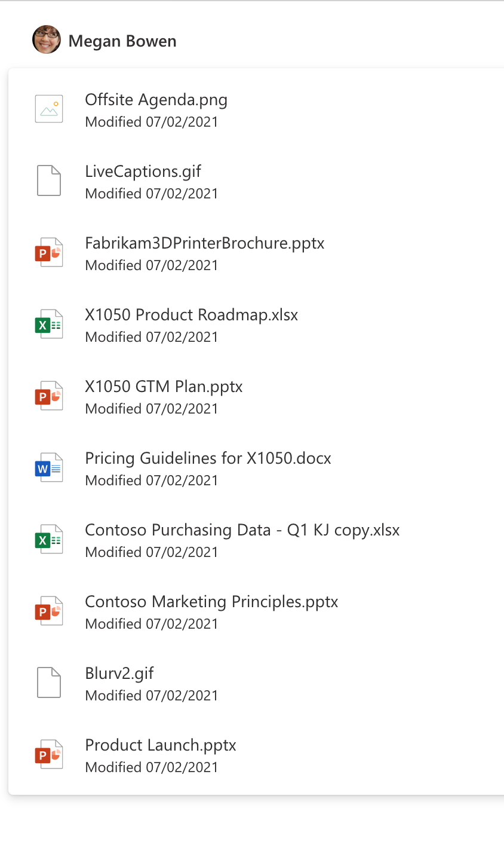Select the Excel icon for X1050 Product Roadmap

(48, 324)
